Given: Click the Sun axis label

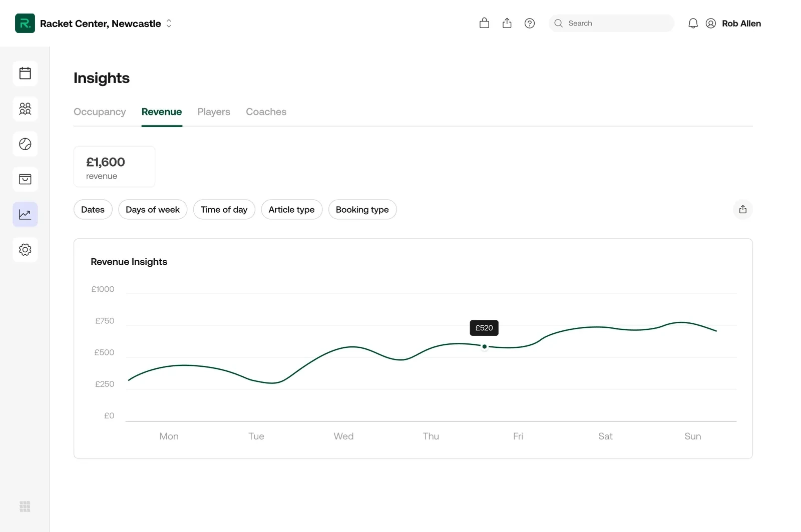Looking at the screenshot, I should pos(693,436).
